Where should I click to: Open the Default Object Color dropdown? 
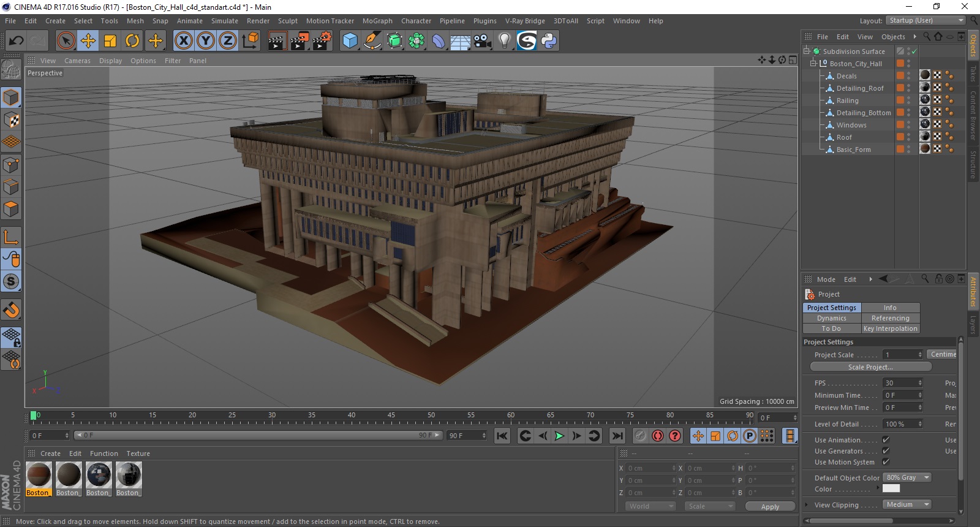tap(907, 478)
